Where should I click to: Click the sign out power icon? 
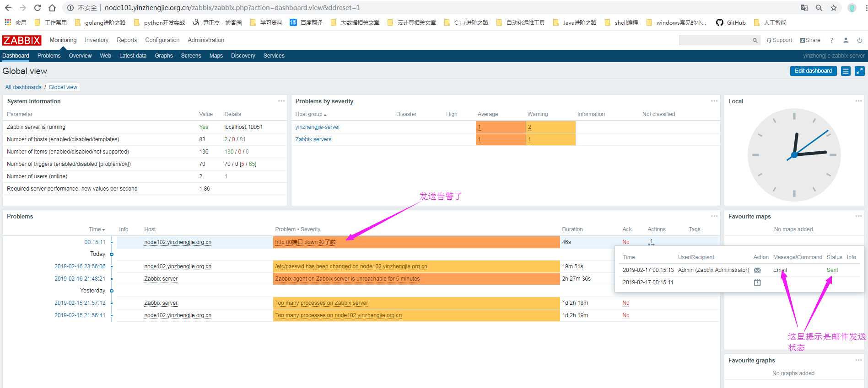pos(860,40)
